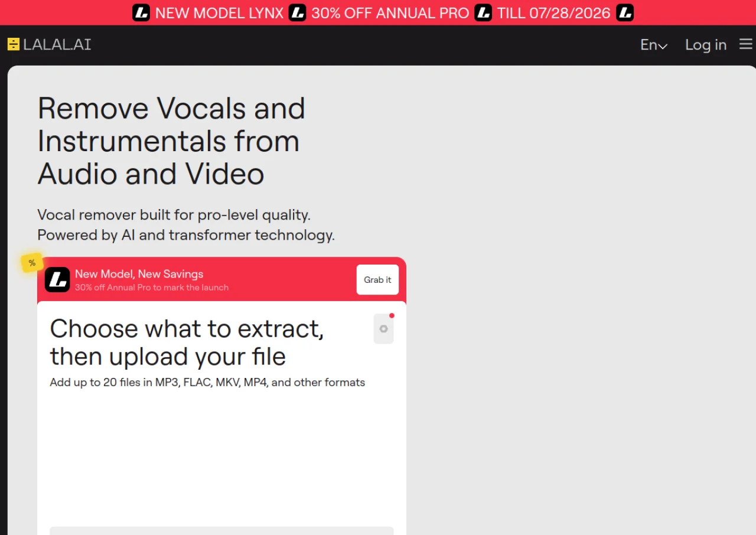The image size is (756, 535).
Task: Click the Vocal remover built for pro-level quality line
Action: [174, 214]
